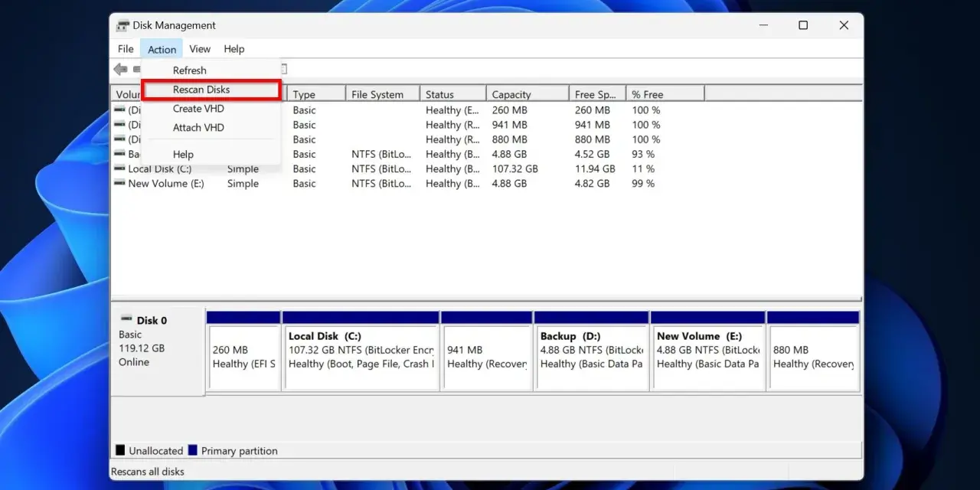Click the drive icon beside Local Disk (C:) row
The width and height of the screenshot is (980, 490).
pos(119,168)
